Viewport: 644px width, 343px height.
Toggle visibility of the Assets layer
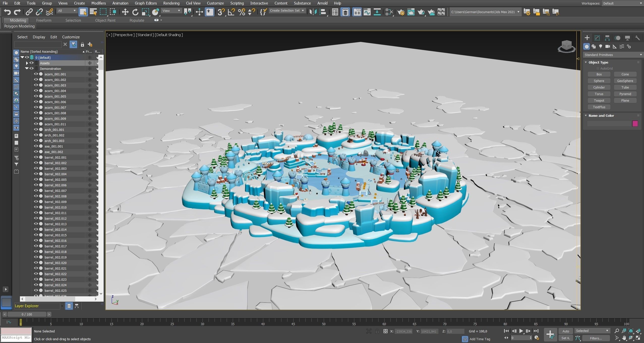(32, 63)
